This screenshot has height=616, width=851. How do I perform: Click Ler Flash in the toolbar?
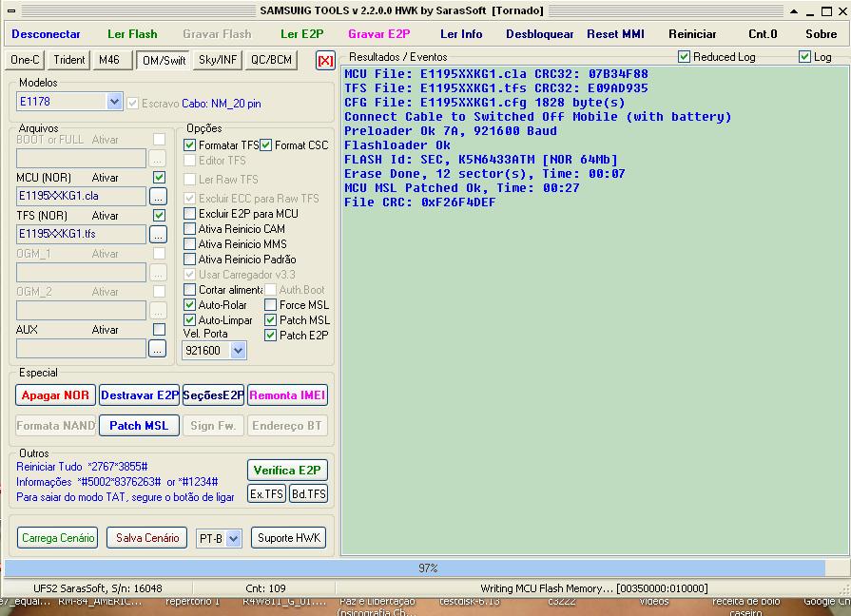[132, 34]
